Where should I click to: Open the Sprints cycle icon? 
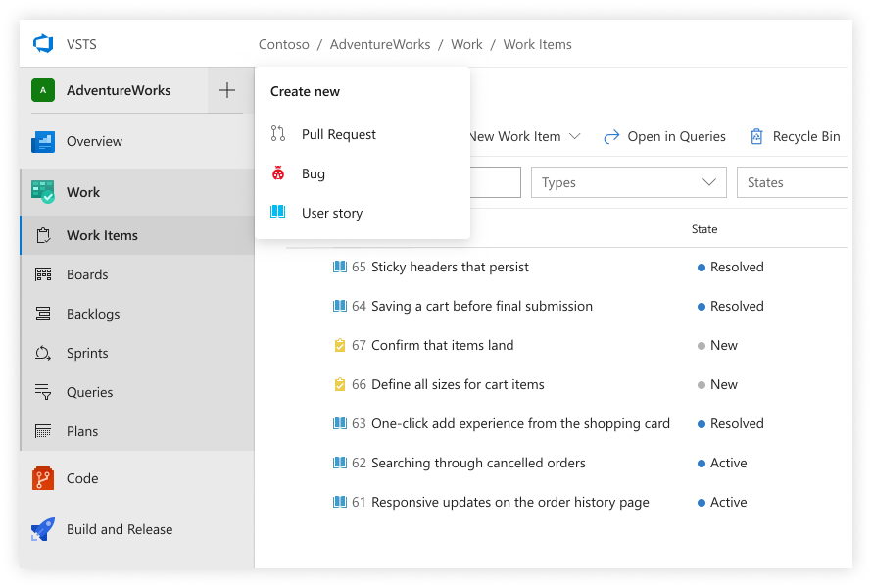pos(43,353)
